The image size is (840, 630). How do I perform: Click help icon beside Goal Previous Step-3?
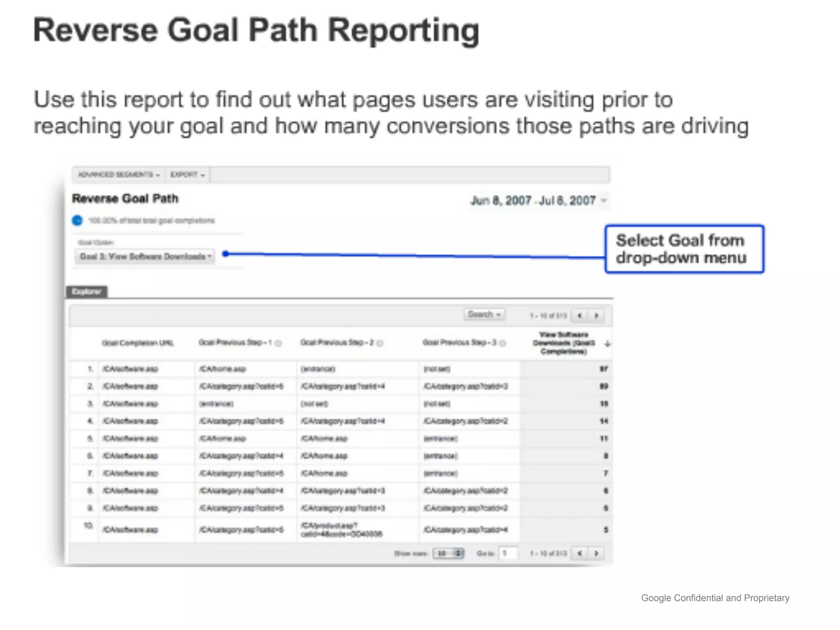point(503,343)
